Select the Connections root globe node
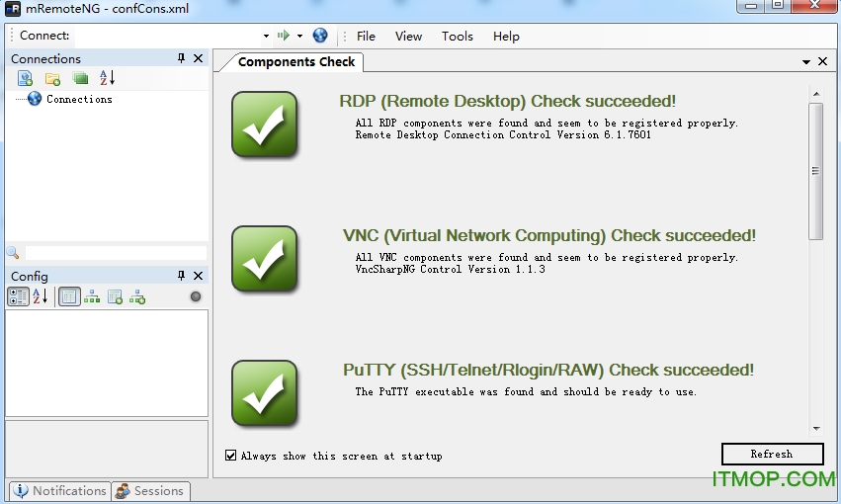Viewport: 841px width, 504px height. tap(35, 99)
